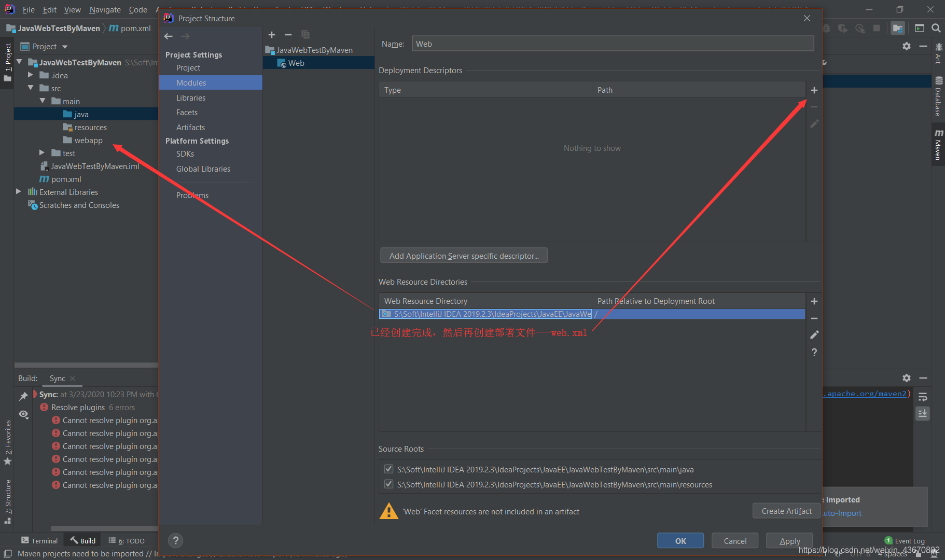Click Create Artifact button
Screen dimensions: 945x560
click(x=786, y=511)
